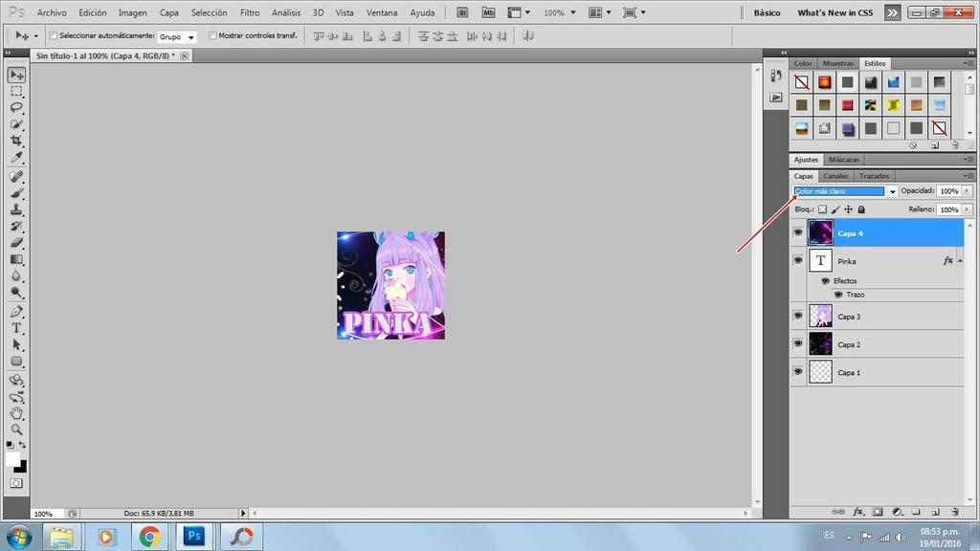Hide the Capa 2 layer
The image size is (980, 551).
(798, 343)
